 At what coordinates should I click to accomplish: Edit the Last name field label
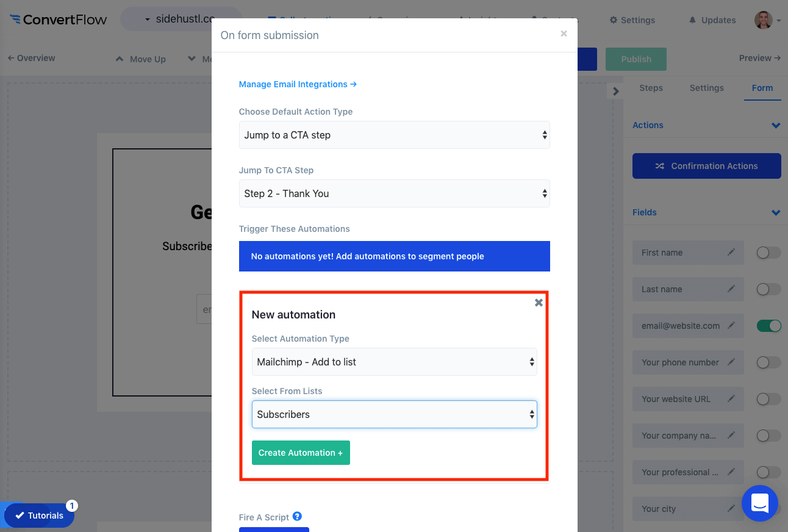[731, 289]
